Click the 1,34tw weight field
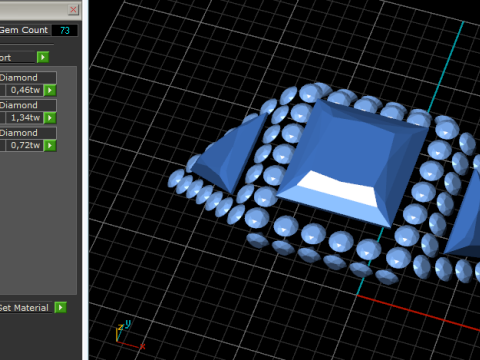The image size is (480, 360). point(24,118)
